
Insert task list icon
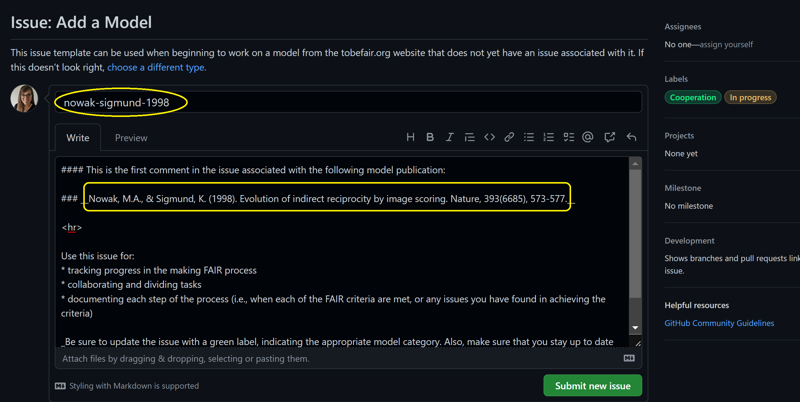pyautogui.click(x=568, y=137)
